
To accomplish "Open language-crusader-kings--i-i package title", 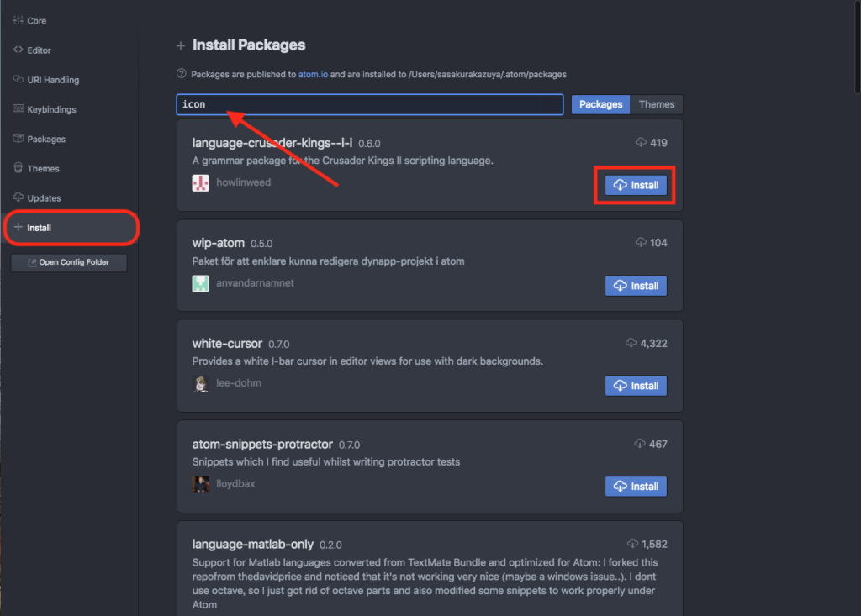I will pyautogui.click(x=272, y=143).
